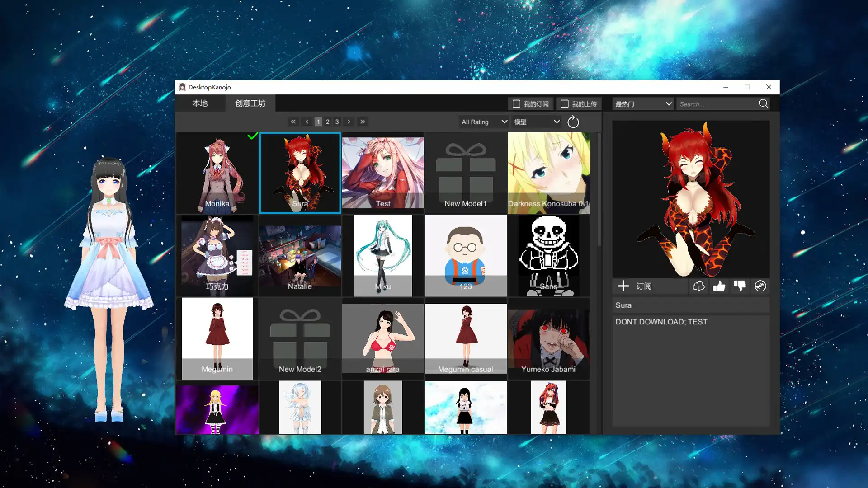Open the 最热门 sorting dropdown
868x488 pixels.
click(642, 103)
